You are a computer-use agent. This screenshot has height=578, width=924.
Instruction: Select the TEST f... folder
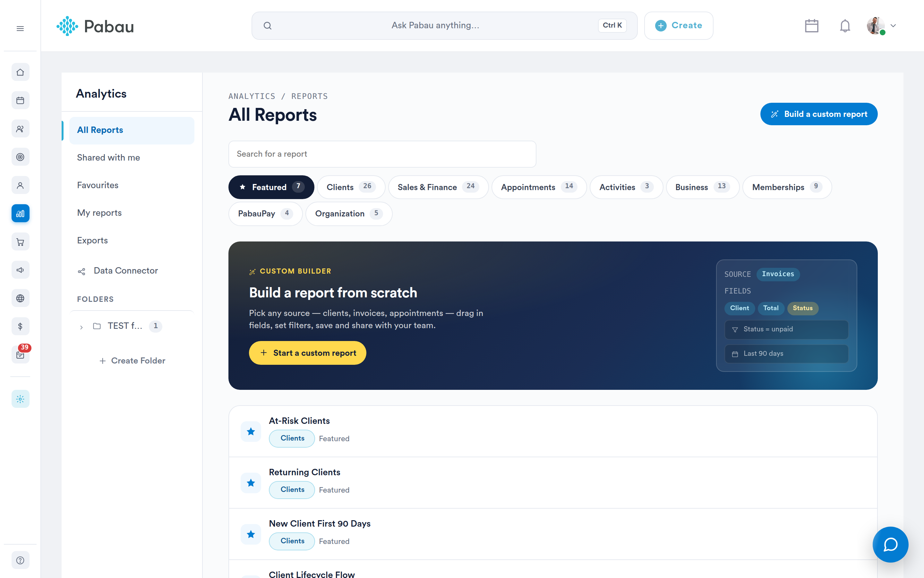125,326
